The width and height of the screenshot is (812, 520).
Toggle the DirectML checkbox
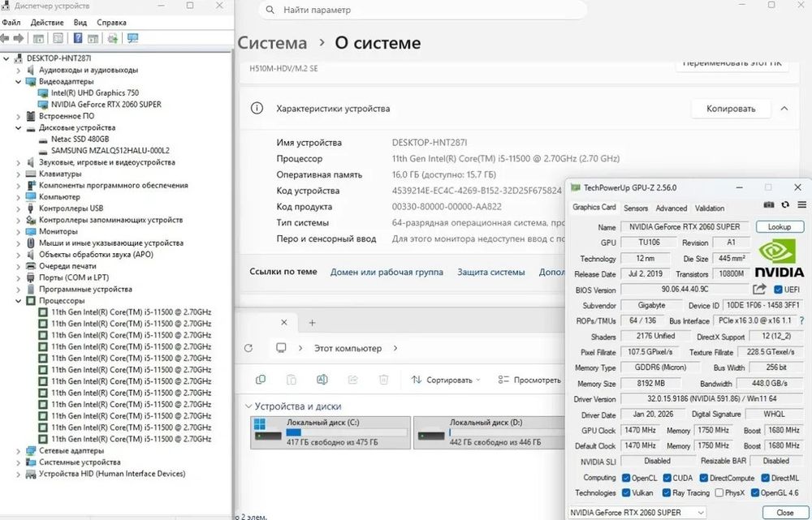click(765, 478)
